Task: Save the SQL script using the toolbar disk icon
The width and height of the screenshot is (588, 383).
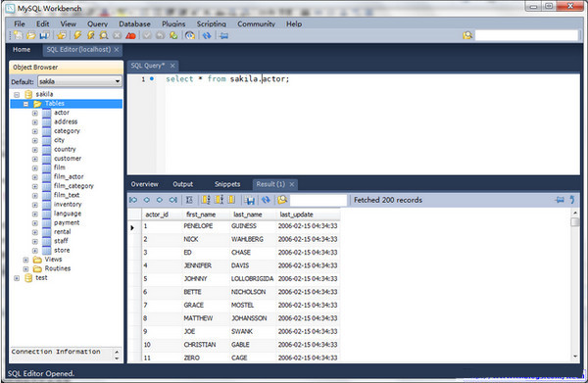Action: [x=44, y=35]
